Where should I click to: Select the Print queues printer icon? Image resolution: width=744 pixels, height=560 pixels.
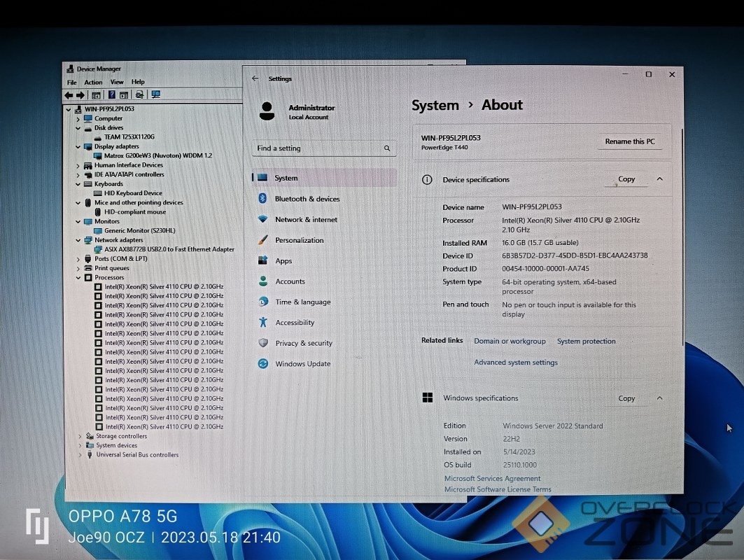[87, 268]
